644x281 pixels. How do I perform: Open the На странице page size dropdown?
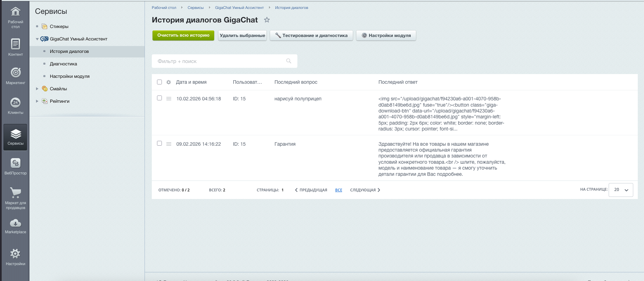[x=621, y=190]
